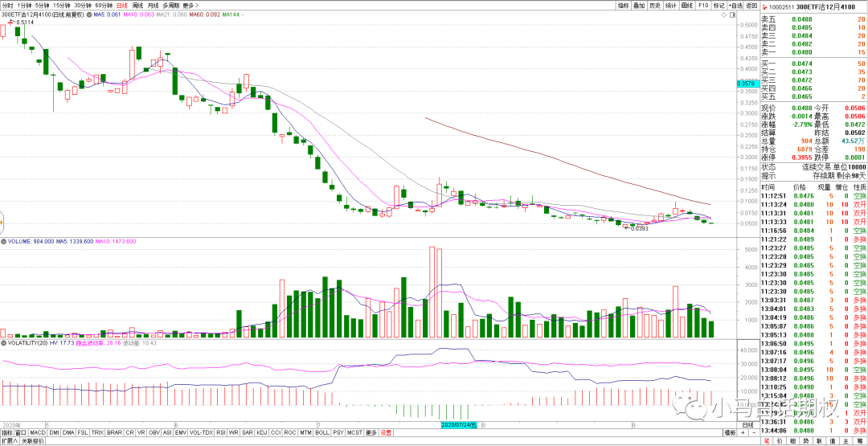Click the +自选 add to watchlist button
The height and width of the screenshot is (446, 868).
coord(735,5)
